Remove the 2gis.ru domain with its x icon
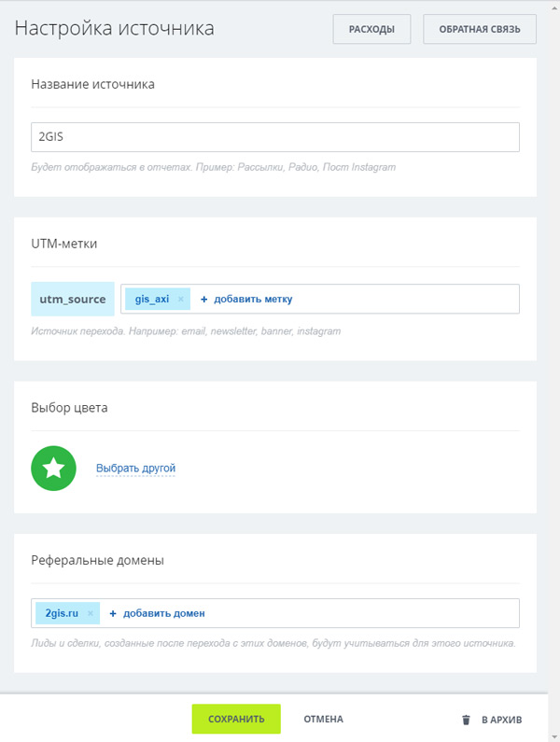This screenshot has width=560, height=742. [90, 613]
